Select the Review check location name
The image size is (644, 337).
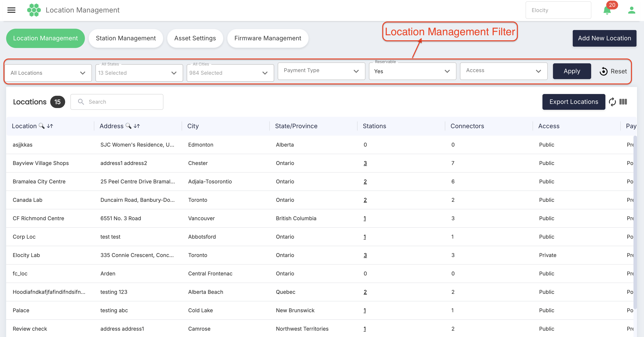pos(30,329)
